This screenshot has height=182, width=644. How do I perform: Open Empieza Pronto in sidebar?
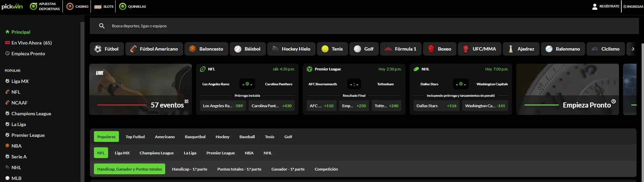[x=28, y=54]
